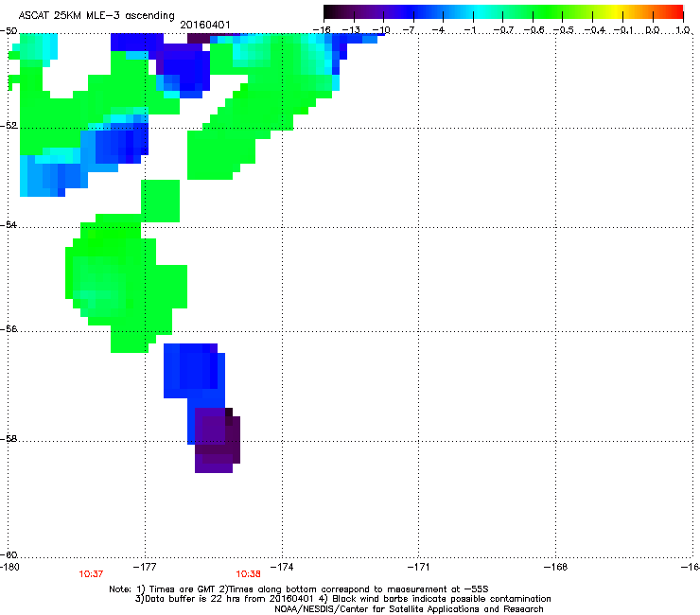This screenshot has height=615, width=700.
Task: Click the -10 color bar label
Action: [x=381, y=30]
